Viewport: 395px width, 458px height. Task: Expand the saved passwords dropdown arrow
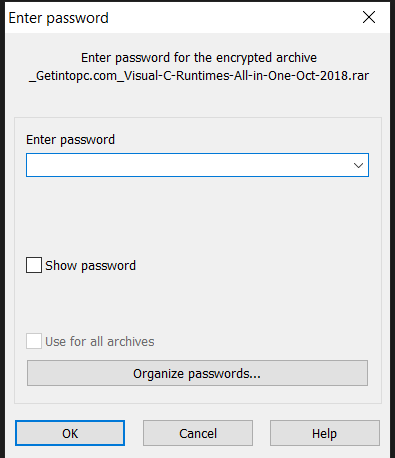point(358,165)
